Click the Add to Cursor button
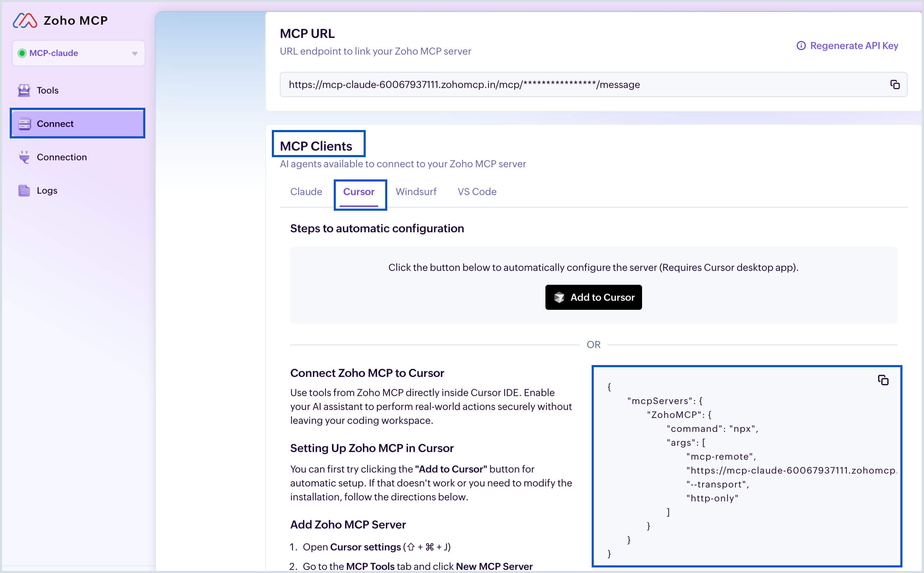The height and width of the screenshot is (573, 924). 593,297
